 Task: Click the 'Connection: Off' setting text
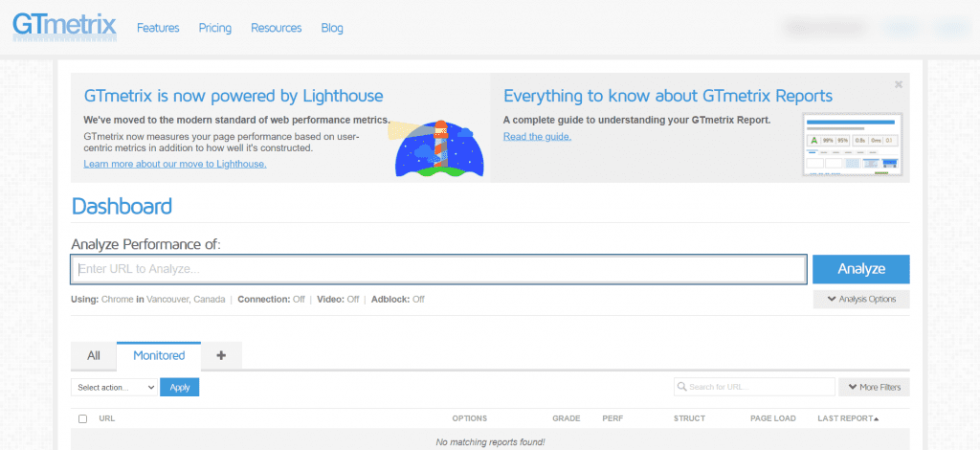pos(271,300)
